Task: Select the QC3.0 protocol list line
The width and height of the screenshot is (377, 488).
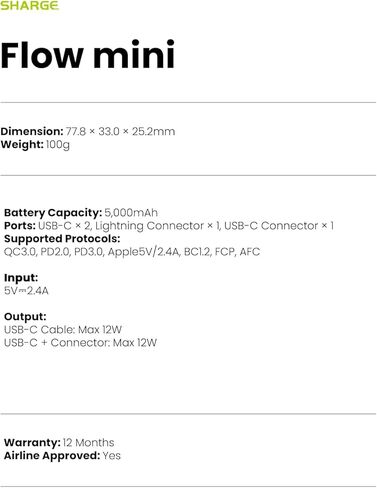Action: pyautogui.click(x=132, y=252)
